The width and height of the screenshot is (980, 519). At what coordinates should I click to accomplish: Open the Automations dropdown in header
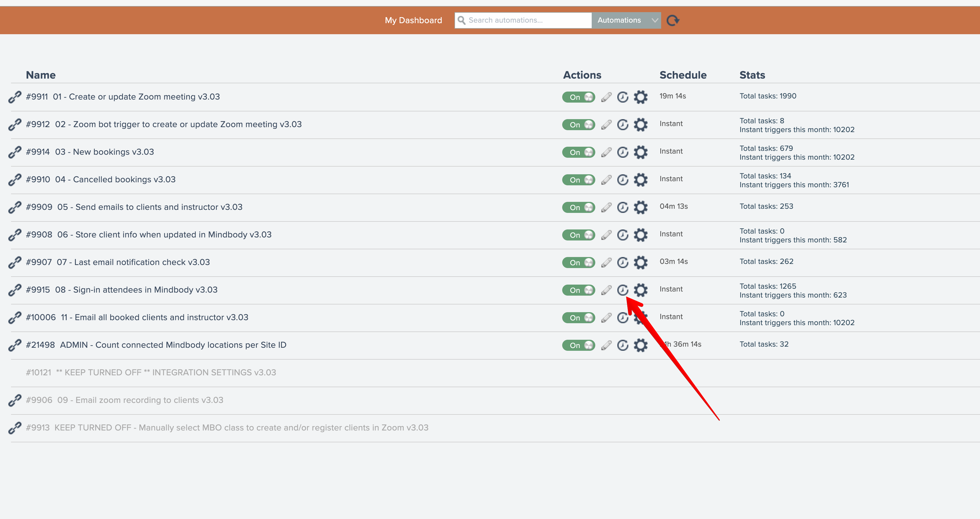click(619, 20)
